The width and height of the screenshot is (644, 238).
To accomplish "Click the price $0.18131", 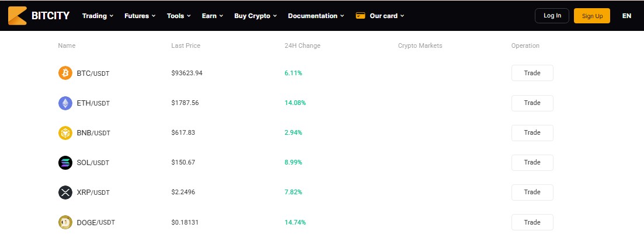I will coord(185,222).
